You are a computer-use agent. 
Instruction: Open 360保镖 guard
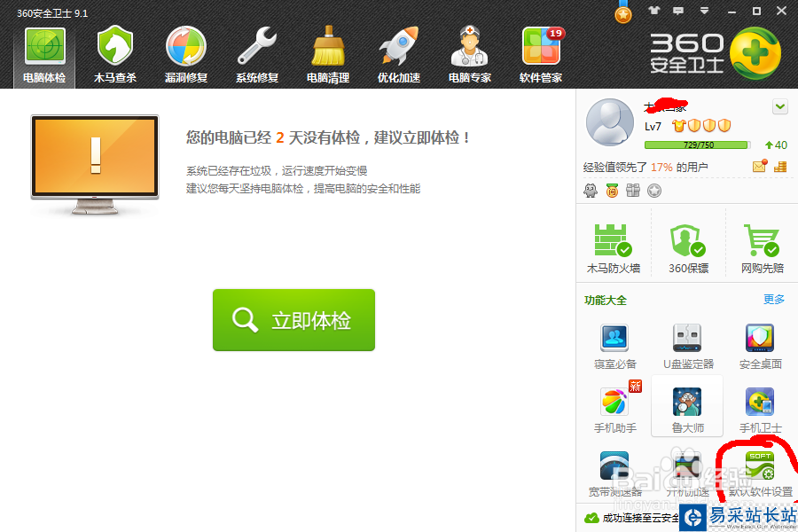688,249
